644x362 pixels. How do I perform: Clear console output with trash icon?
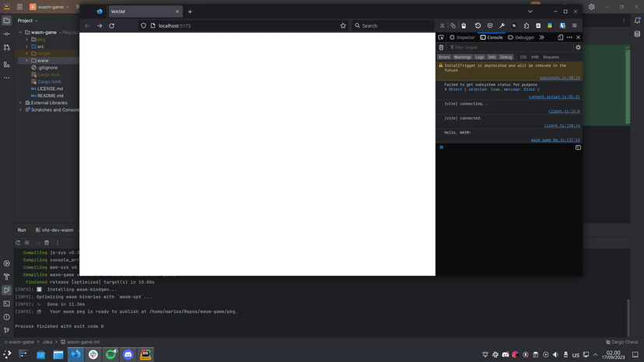441,47
